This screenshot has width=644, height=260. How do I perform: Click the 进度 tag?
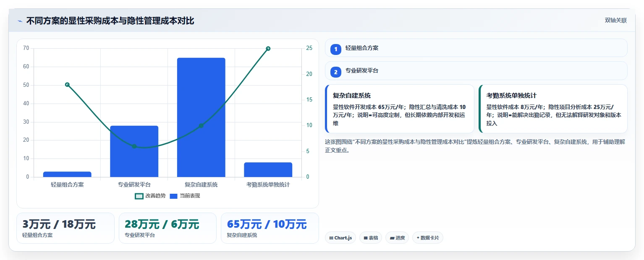tap(397, 238)
